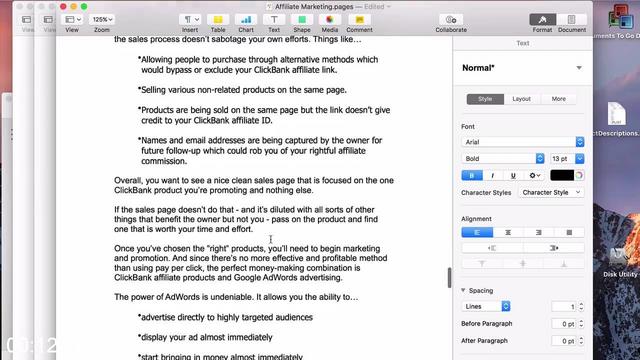Click the document vertical scrollbar
The width and height of the screenshot is (640, 360).
click(x=449, y=278)
